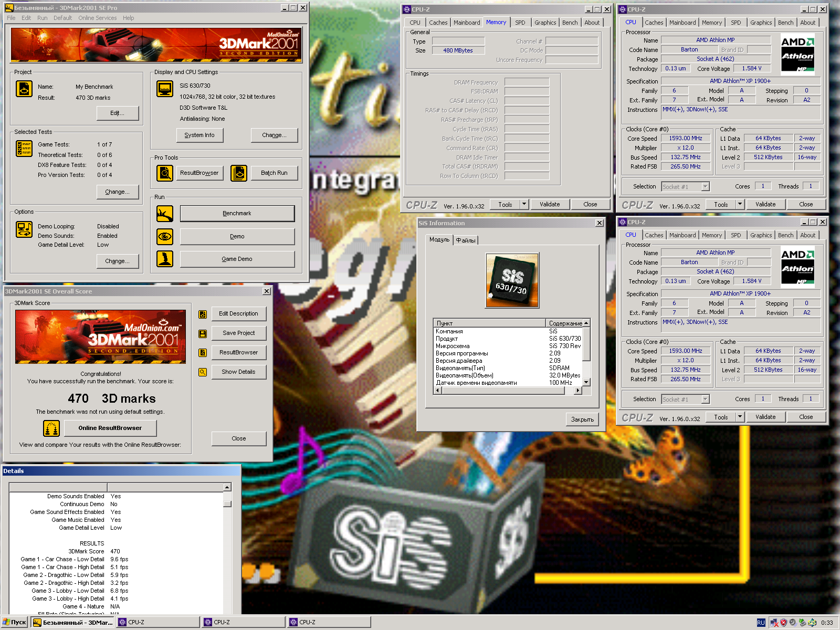Open the Пуск start button
The height and width of the screenshot is (630, 840).
(x=15, y=622)
